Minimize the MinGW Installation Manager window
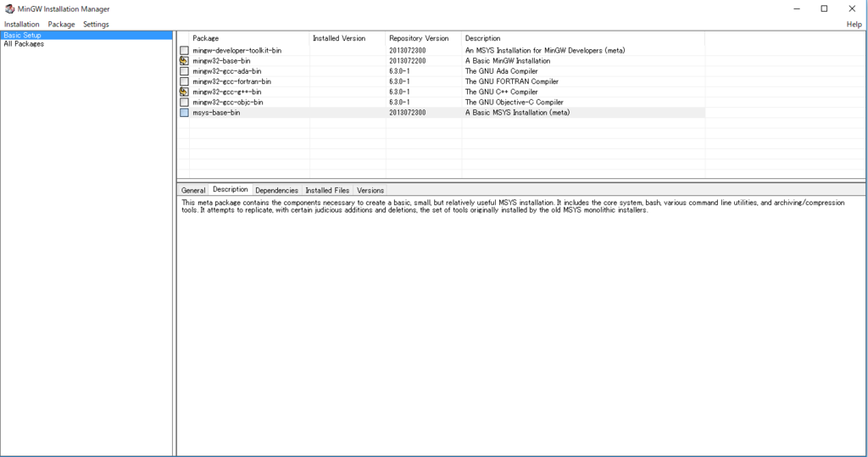Viewport: 868px width, 457px height. tap(797, 8)
